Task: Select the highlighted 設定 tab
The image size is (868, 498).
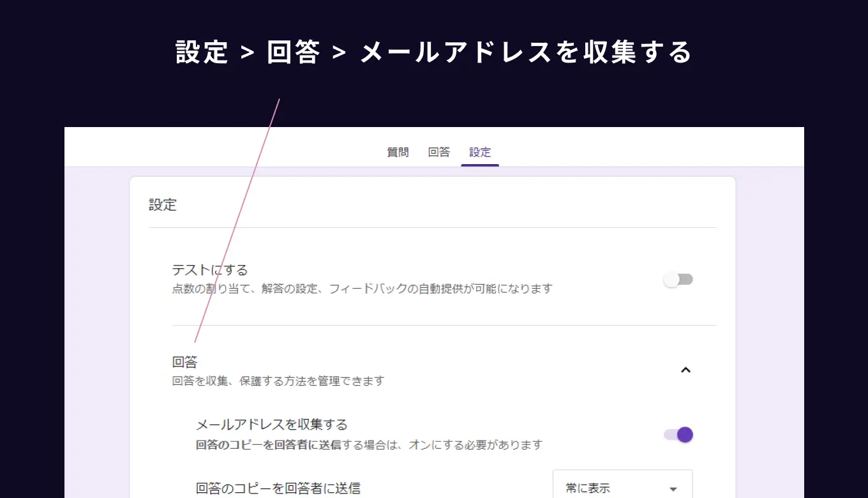Action: click(x=480, y=152)
